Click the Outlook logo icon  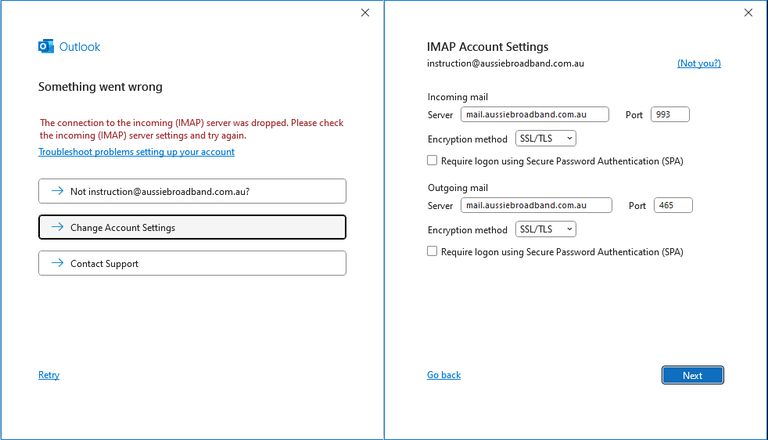pos(46,47)
